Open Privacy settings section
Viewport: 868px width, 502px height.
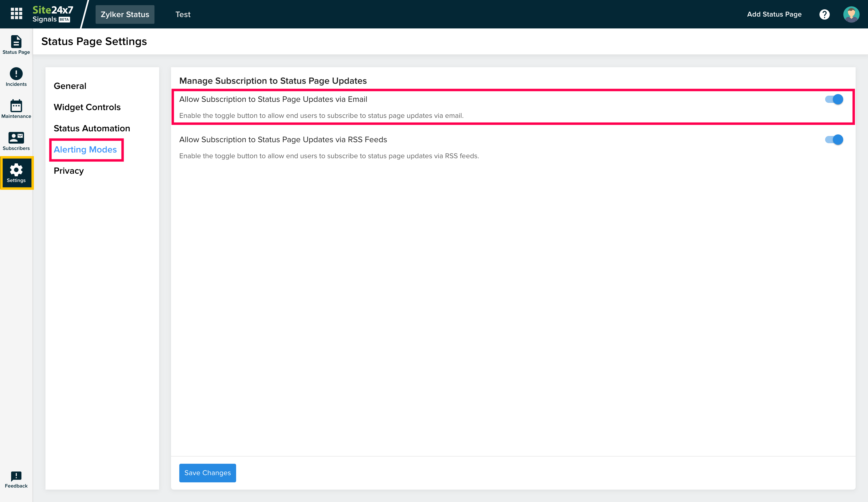tap(68, 171)
